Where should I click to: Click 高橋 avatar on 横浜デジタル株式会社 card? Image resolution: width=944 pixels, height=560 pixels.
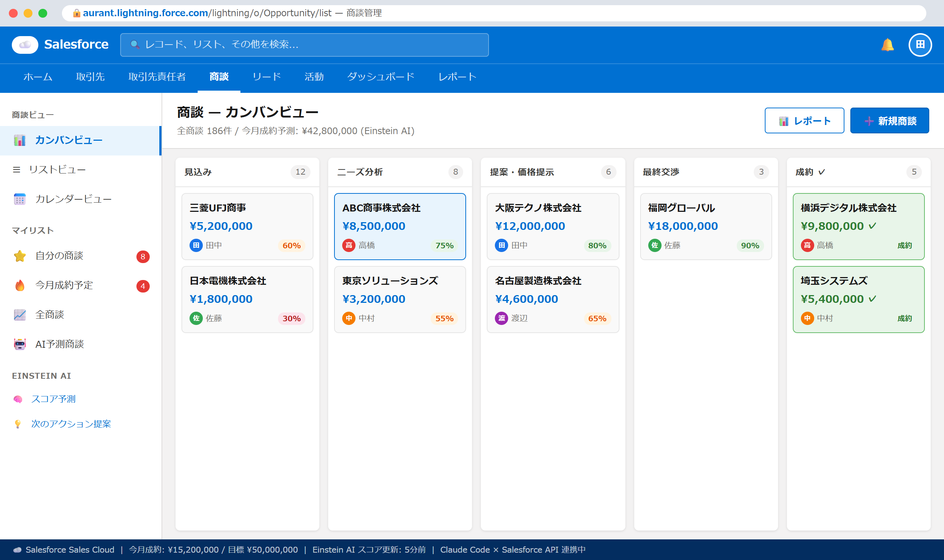point(807,245)
